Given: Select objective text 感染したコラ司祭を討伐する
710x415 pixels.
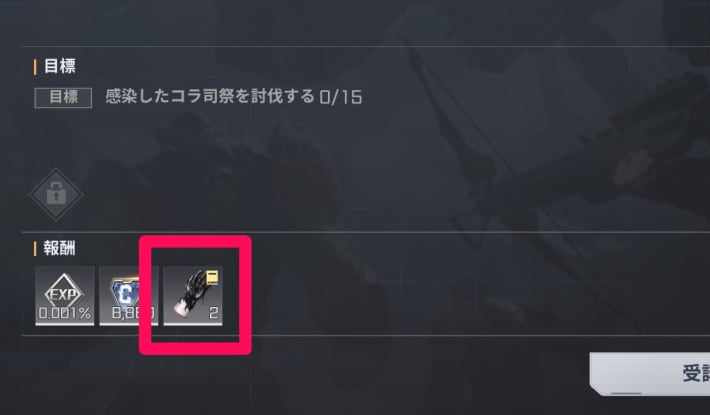Looking at the screenshot, I should click(210, 96).
